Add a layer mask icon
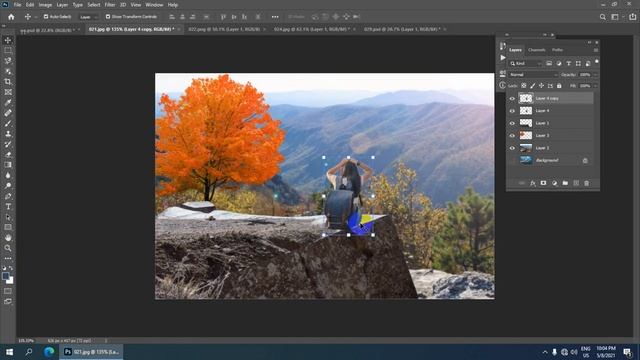This screenshot has height=360, width=640. (x=543, y=183)
